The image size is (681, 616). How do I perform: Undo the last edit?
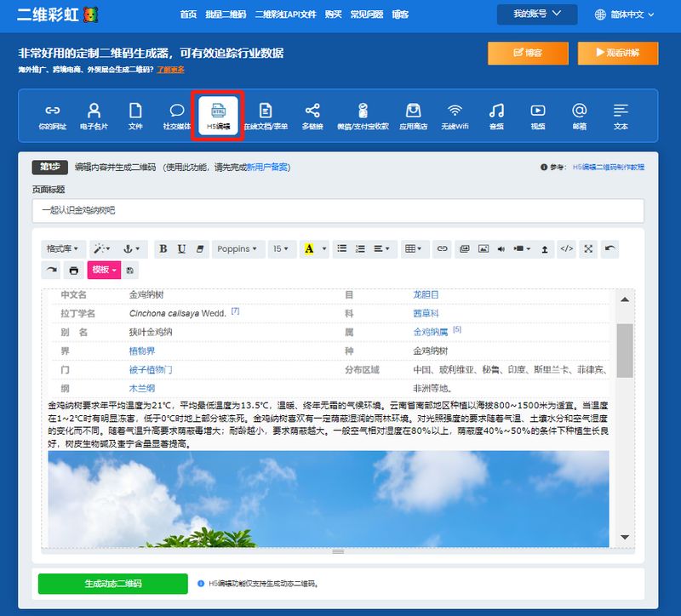pos(609,248)
